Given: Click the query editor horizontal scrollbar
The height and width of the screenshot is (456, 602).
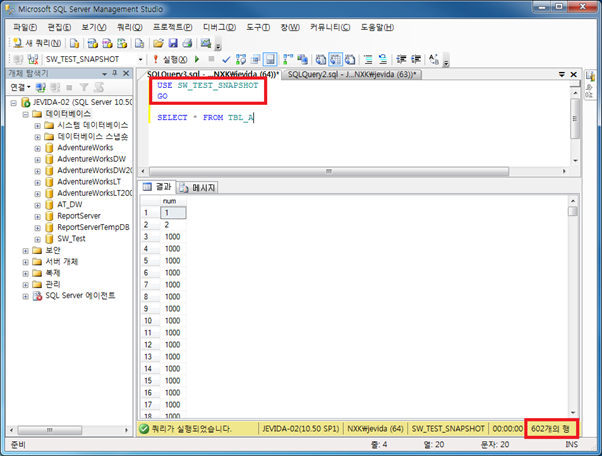Looking at the screenshot, I should (x=329, y=171).
